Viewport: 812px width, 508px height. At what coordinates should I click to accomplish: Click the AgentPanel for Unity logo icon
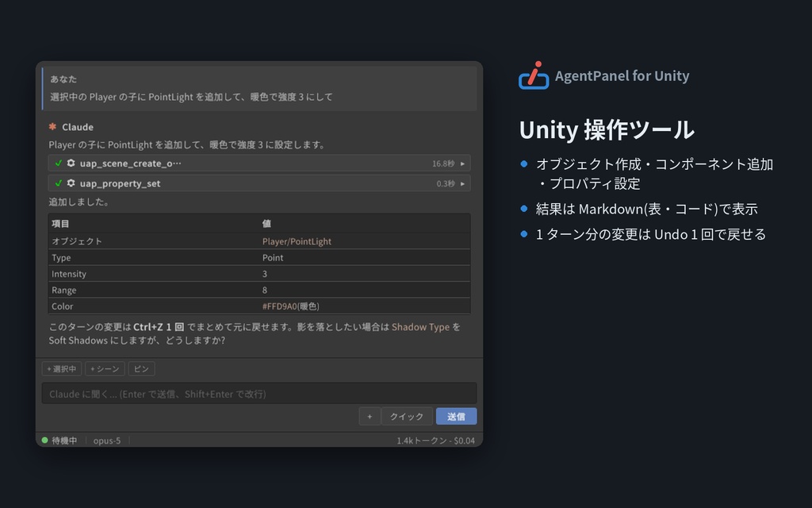pyautogui.click(x=534, y=75)
